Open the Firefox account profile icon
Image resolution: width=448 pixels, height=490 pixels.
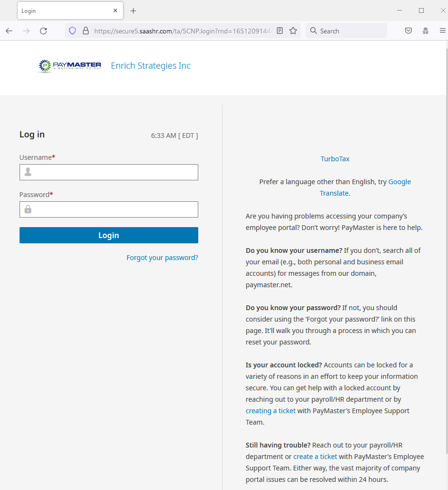point(426,30)
